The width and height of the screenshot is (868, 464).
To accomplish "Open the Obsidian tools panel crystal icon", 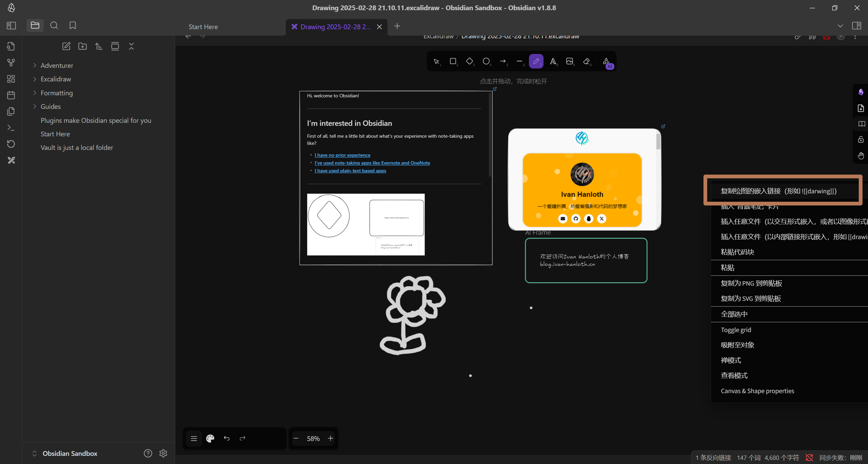I will pos(861,92).
